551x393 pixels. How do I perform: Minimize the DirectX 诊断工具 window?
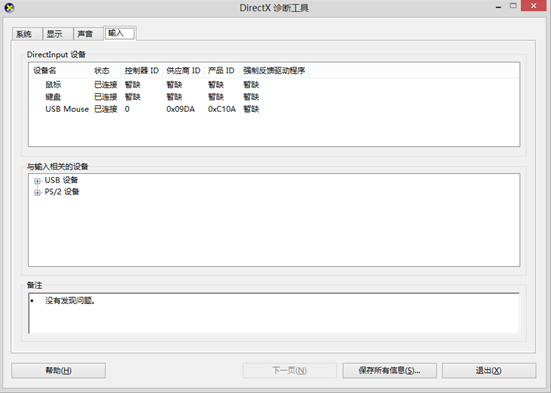pyautogui.click(x=498, y=7)
